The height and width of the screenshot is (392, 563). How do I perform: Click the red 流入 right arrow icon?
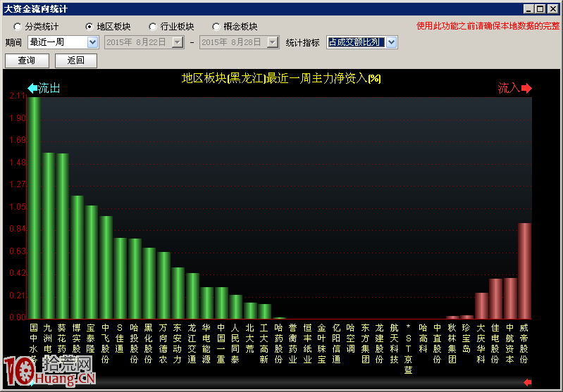[526, 88]
